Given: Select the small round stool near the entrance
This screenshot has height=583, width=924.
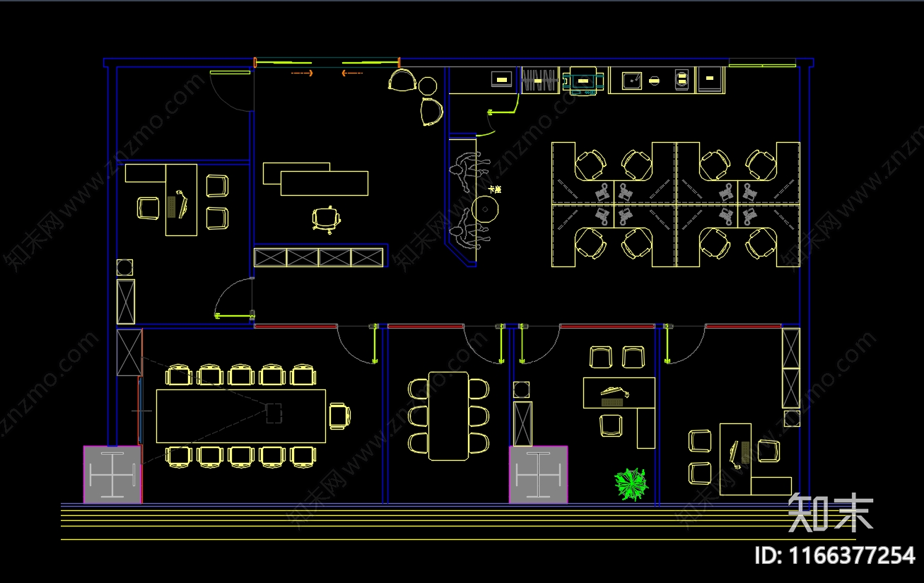Looking at the screenshot, I should [x=427, y=86].
